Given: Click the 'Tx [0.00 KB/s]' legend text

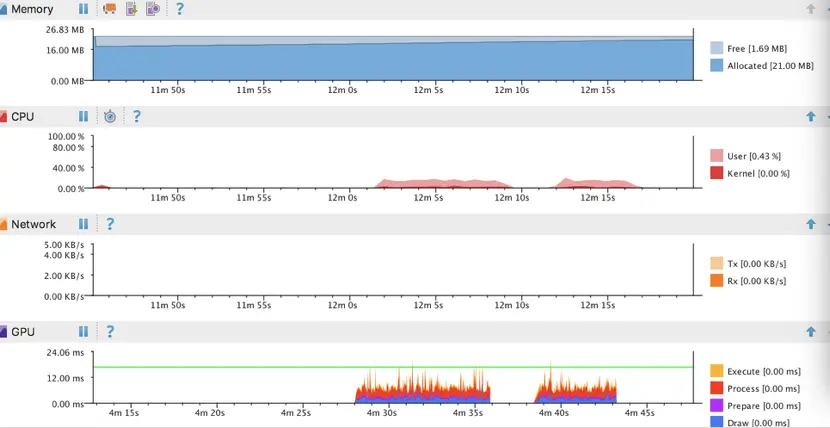Looking at the screenshot, I should click(x=756, y=263).
